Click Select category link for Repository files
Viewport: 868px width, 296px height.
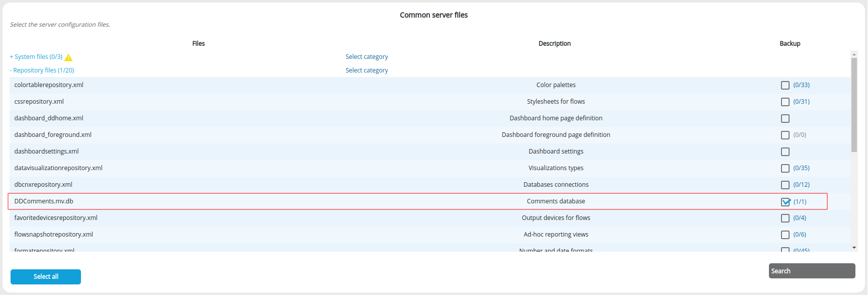point(366,70)
